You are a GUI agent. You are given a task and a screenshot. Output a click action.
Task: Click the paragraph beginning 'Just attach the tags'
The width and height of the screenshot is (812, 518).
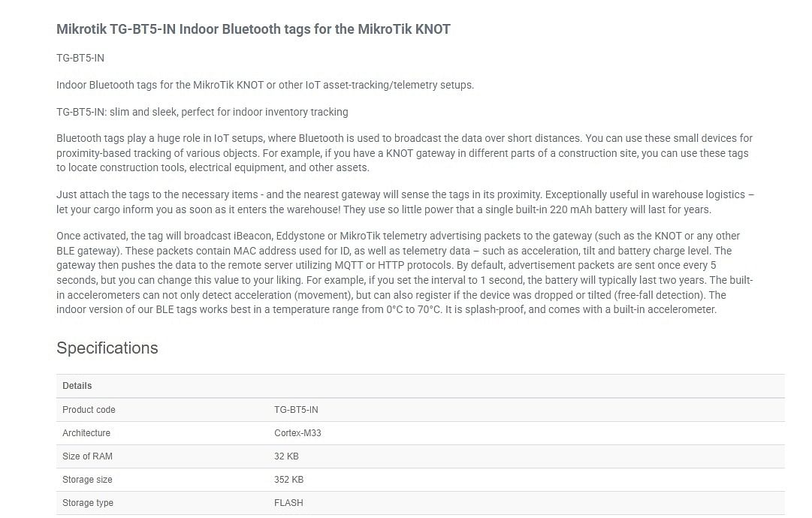coord(406,202)
